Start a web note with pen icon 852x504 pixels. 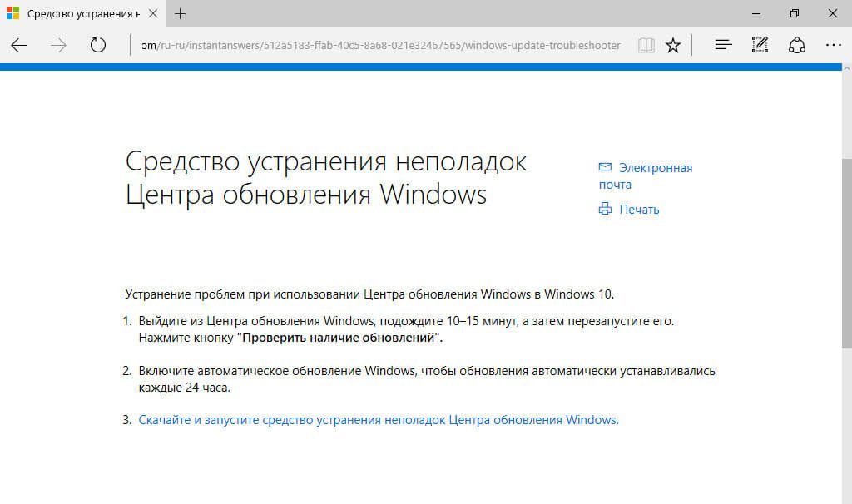coord(760,46)
